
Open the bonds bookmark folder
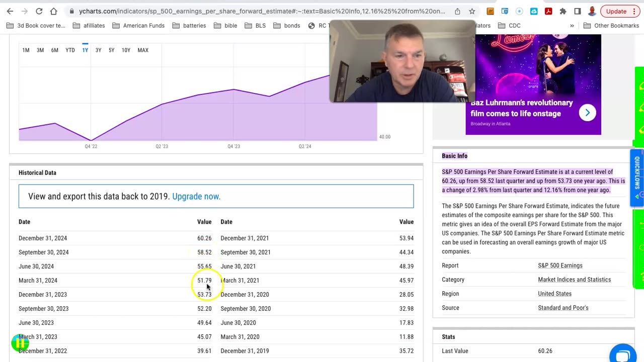287,26
